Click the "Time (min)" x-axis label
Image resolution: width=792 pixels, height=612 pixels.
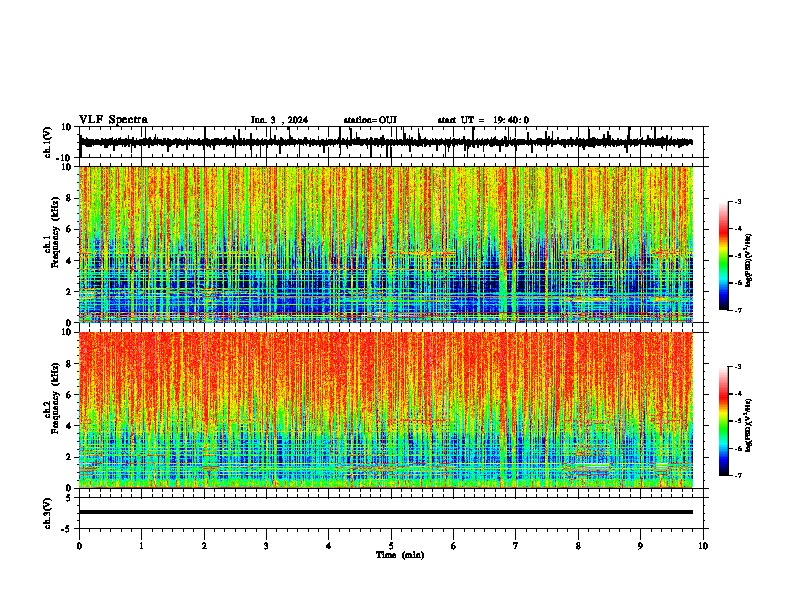400,555
